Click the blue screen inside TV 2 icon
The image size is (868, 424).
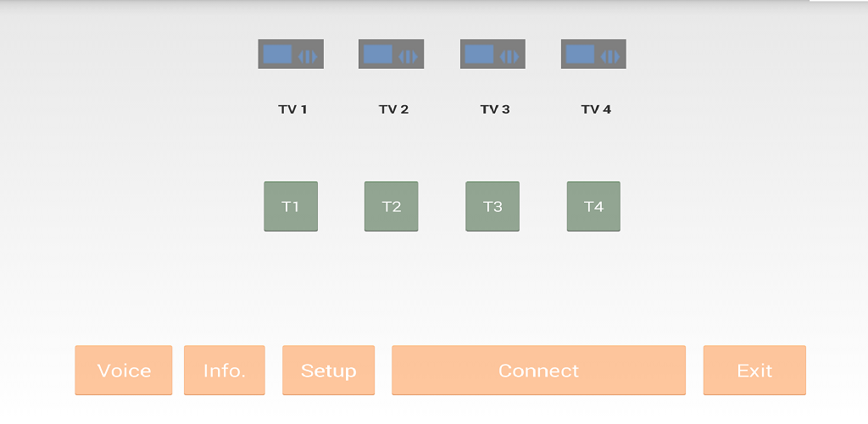(378, 54)
